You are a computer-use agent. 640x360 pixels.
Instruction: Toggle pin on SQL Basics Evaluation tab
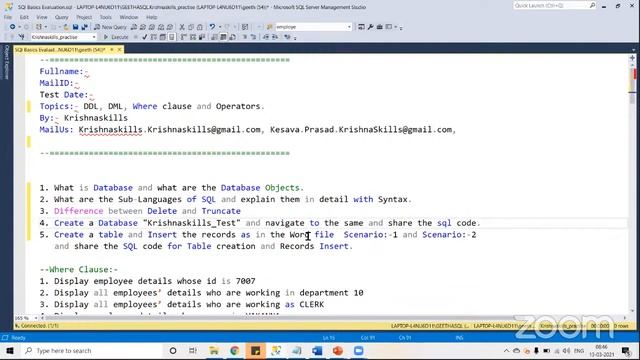coord(112,49)
